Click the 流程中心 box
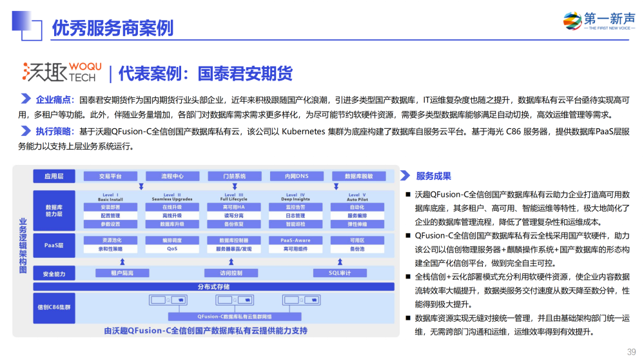This screenshot has height=361, width=644. 173,176
